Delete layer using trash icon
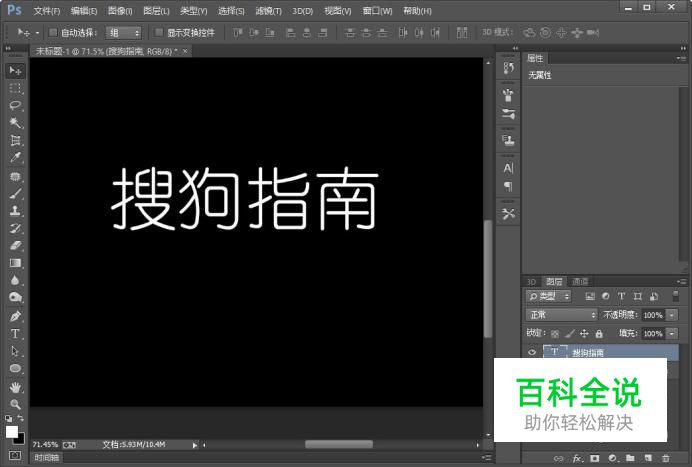The width and height of the screenshot is (692, 467). (666, 459)
